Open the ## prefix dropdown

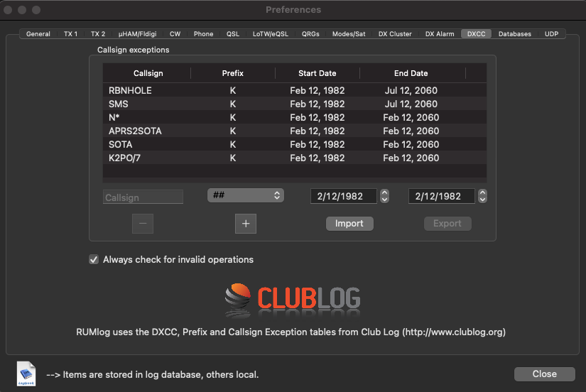point(246,195)
